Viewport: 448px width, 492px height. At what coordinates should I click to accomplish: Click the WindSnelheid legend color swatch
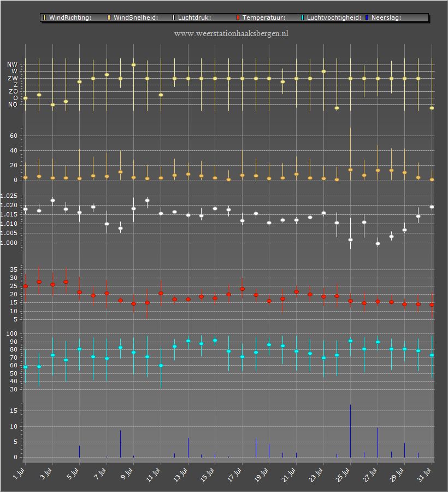(109, 17)
